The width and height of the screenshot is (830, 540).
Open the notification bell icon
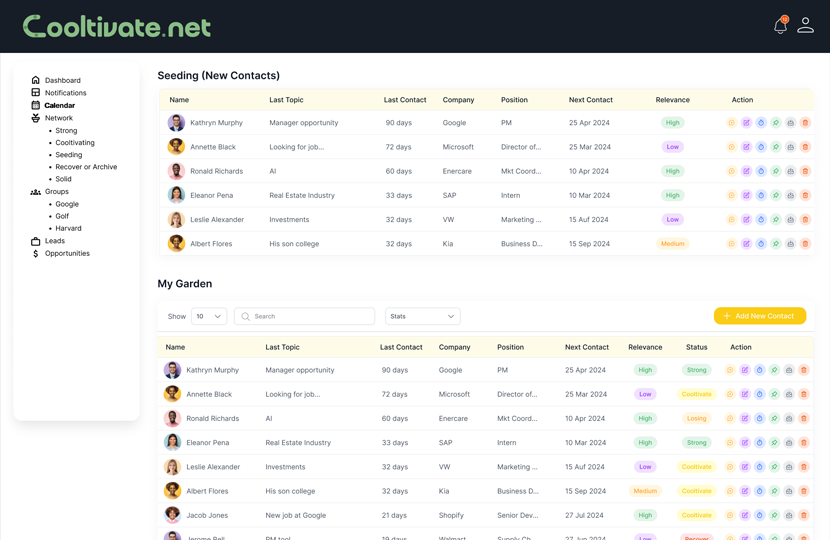pos(781,25)
